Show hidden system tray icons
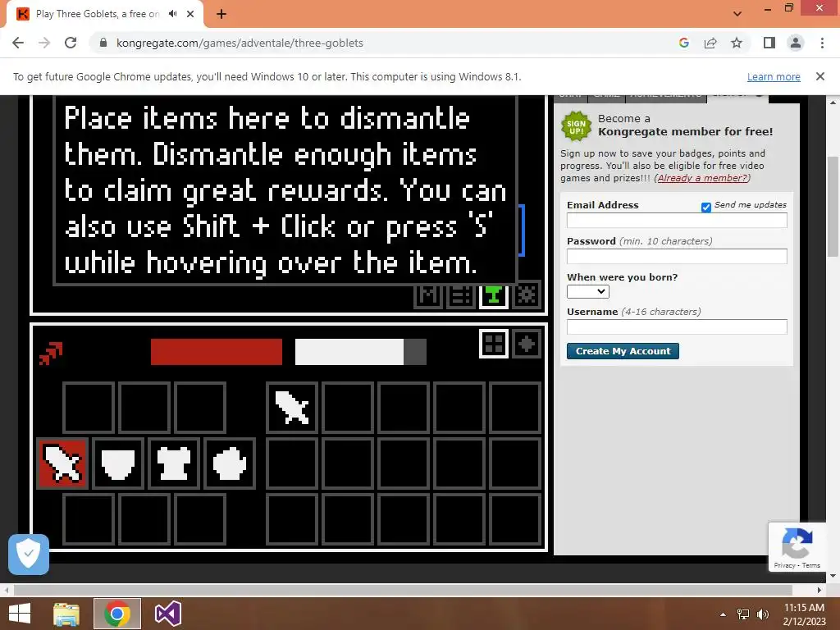This screenshot has width=840, height=630. tap(723, 614)
